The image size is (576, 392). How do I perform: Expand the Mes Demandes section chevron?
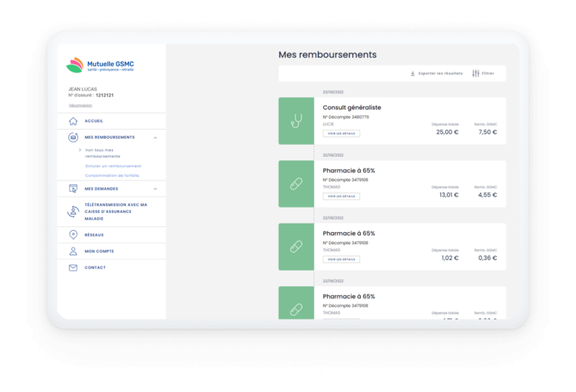point(155,189)
